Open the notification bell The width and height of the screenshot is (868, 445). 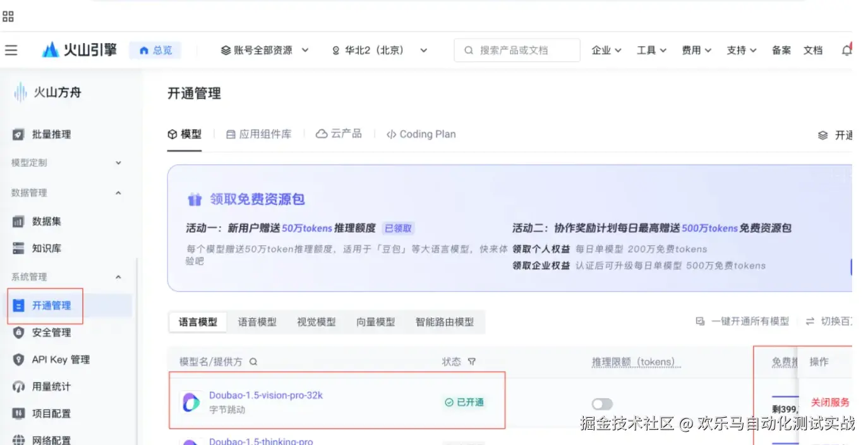(x=847, y=50)
